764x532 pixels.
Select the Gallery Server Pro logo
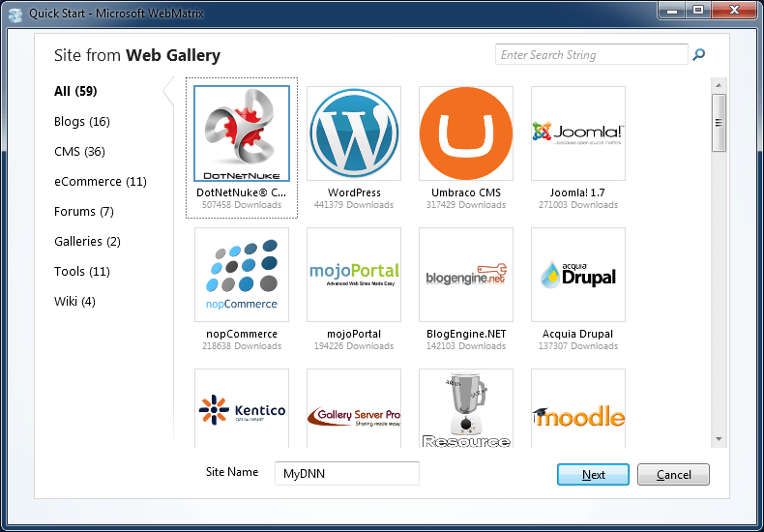pyautogui.click(x=354, y=408)
